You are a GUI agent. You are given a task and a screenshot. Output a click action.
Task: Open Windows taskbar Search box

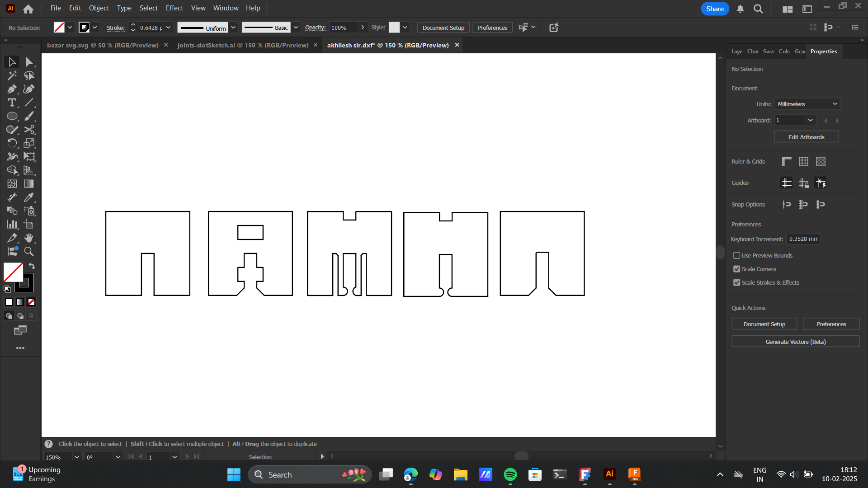[310, 474]
